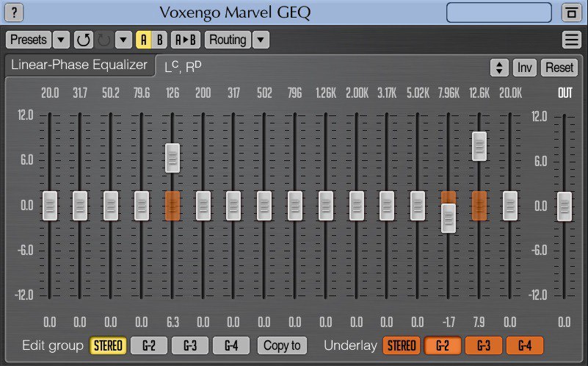Select the Linear-Phase Equalizer tab

click(79, 65)
